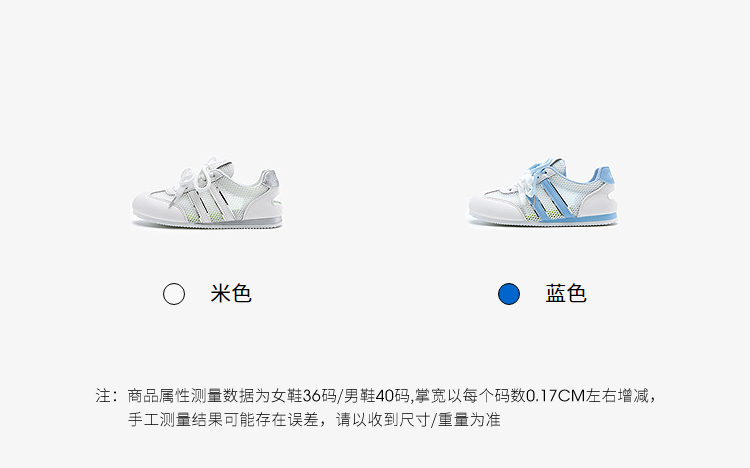The width and height of the screenshot is (750, 468).
Task: Open the blue sneaker product image
Action: (x=543, y=192)
